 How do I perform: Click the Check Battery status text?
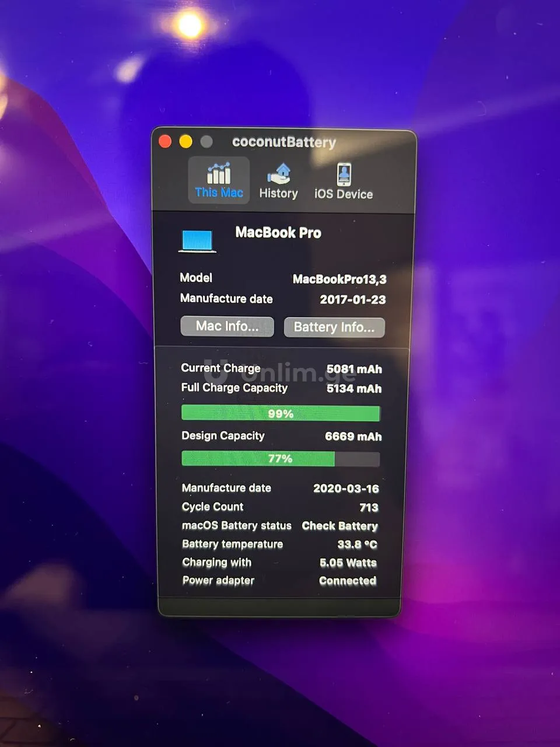pyautogui.click(x=339, y=526)
